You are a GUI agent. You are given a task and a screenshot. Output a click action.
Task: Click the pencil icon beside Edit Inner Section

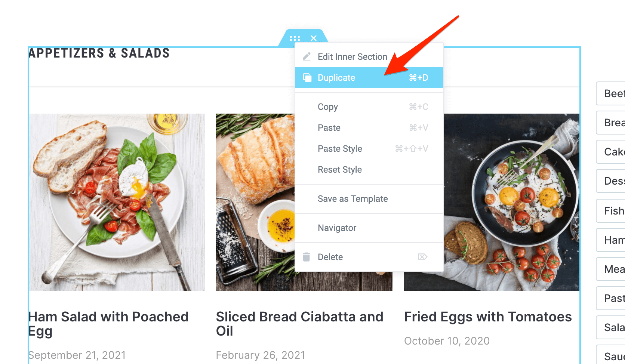pyautogui.click(x=307, y=57)
